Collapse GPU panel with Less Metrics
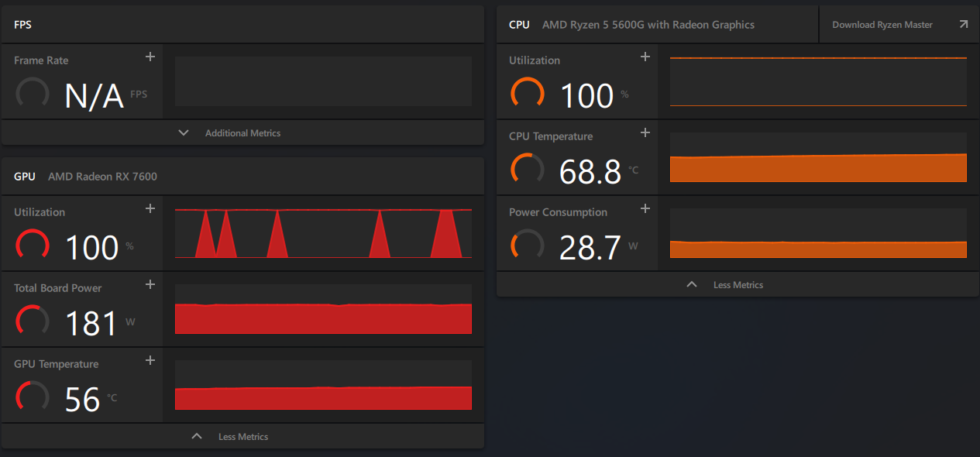Viewport: 980px width, 457px height. (x=242, y=436)
